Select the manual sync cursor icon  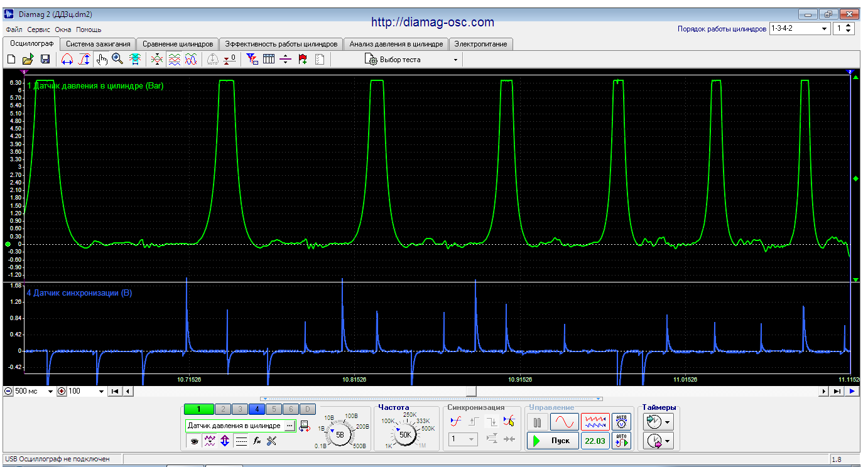coord(509,421)
